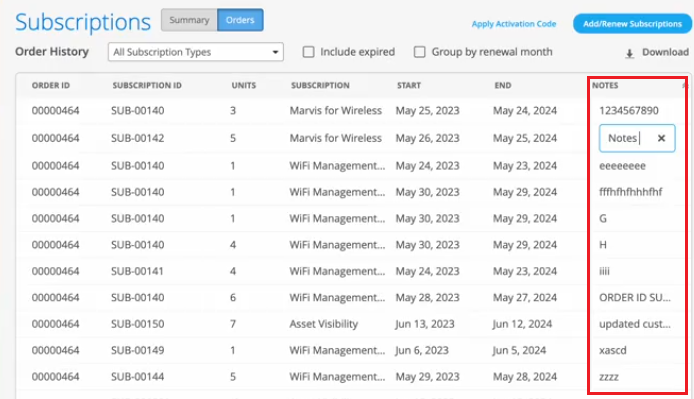Select SUB-00141 subscription ID cell
Screen dimensions: 694x399
point(138,271)
